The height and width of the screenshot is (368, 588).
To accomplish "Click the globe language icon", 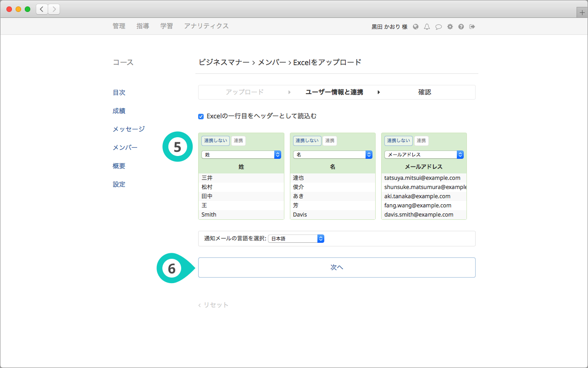I will 416,27.
